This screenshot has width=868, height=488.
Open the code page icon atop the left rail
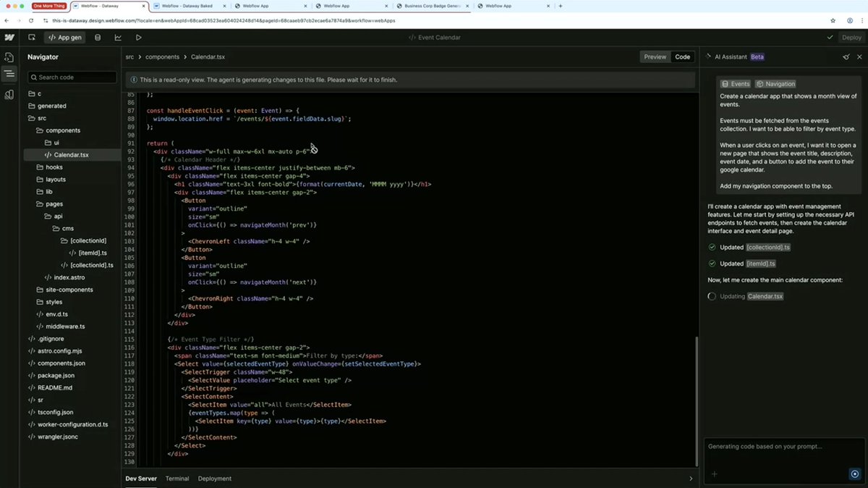coord(9,57)
